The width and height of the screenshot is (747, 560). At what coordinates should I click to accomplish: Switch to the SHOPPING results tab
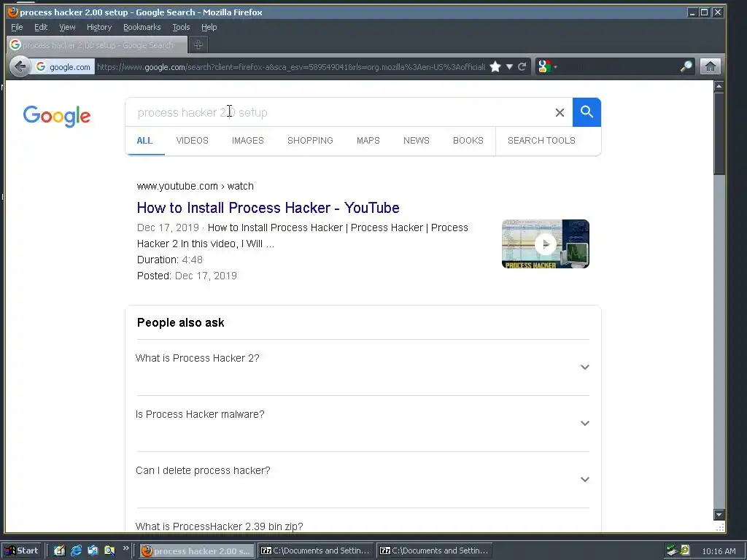pos(310,141)
